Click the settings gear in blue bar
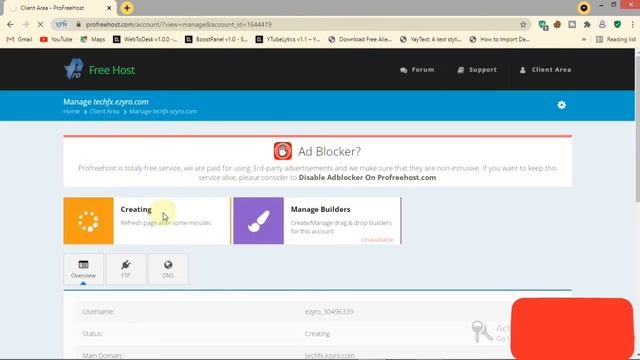 point(562,105)
